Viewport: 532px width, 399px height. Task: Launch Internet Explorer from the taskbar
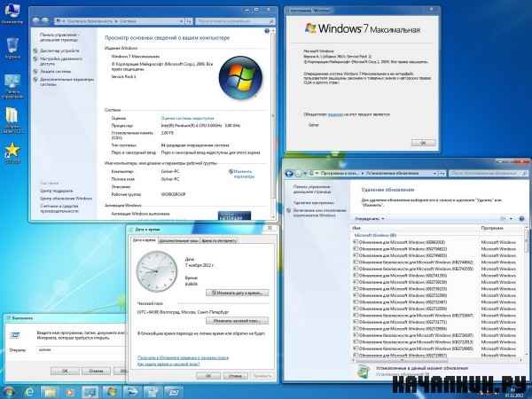pos(29,392)
